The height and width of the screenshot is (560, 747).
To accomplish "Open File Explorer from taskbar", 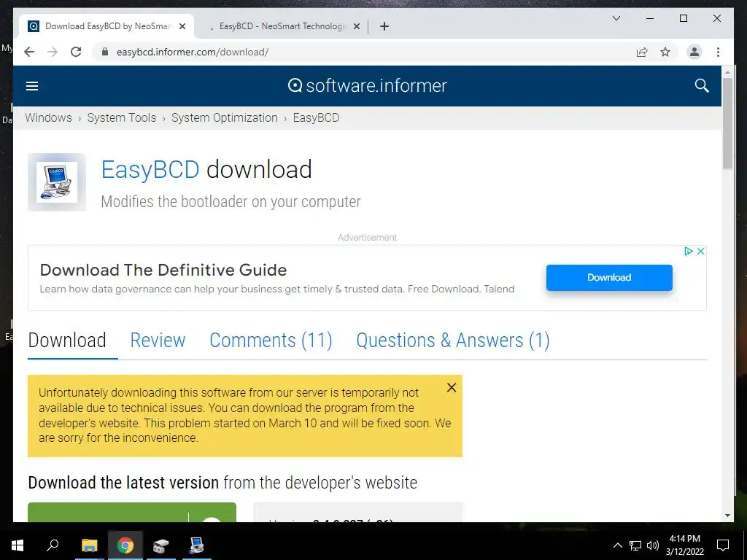I will [89, 545].
